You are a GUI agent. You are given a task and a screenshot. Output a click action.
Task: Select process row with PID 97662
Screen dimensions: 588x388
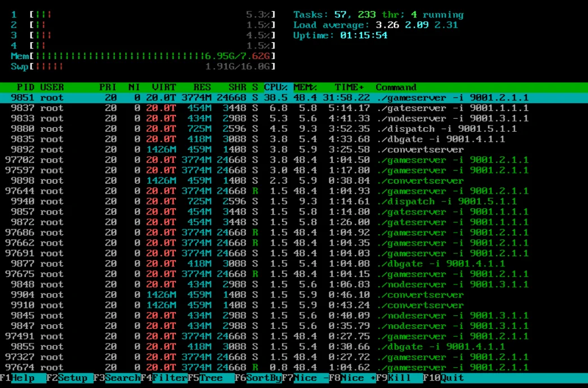point(294,243)
